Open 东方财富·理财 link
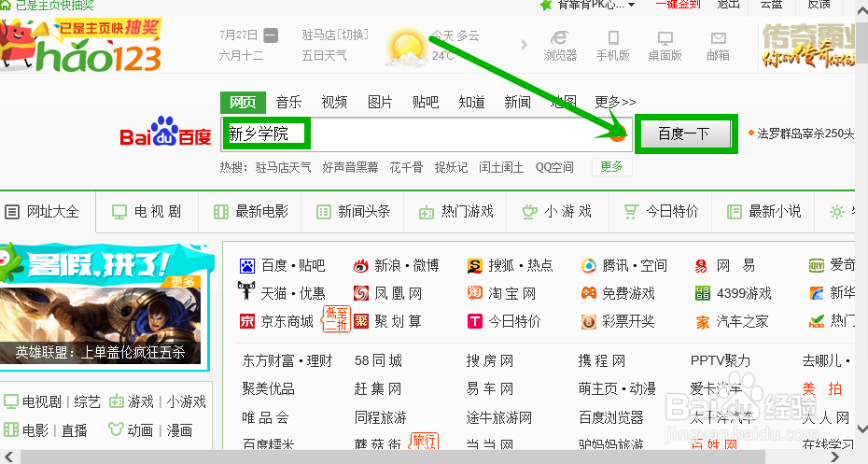The image size is (868, 464). pos(287,361)
